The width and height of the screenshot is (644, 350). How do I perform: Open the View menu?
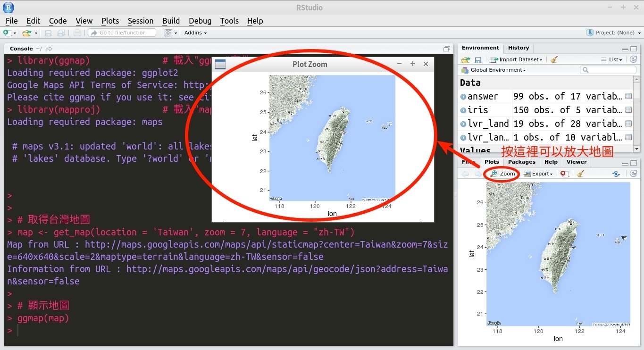click(x=84, y=21)
